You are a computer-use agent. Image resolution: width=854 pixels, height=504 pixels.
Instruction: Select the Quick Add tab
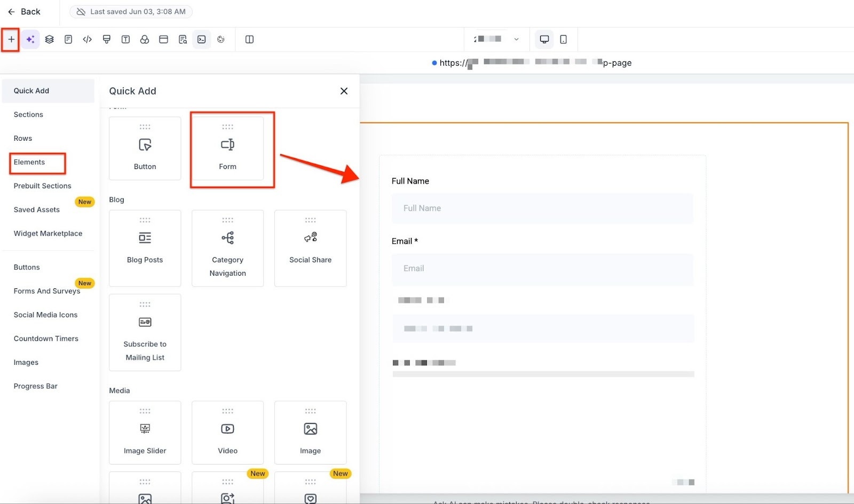(x=48, y=91)
